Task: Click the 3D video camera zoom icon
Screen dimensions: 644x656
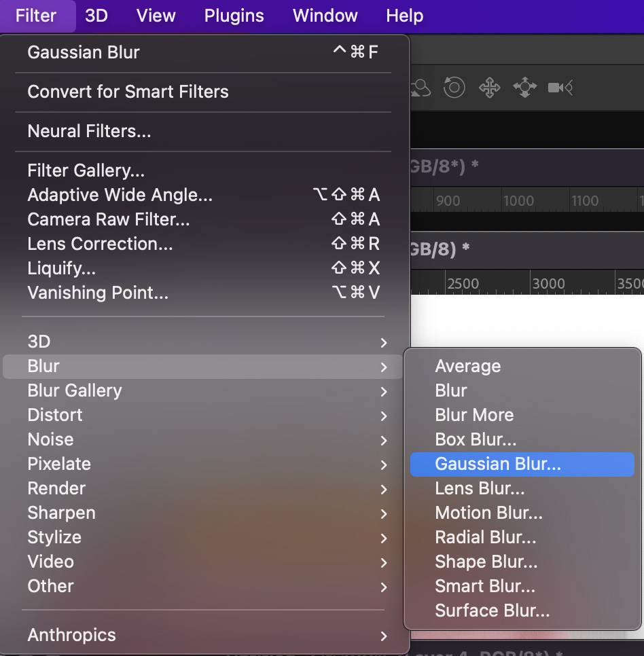Action: 560,88
